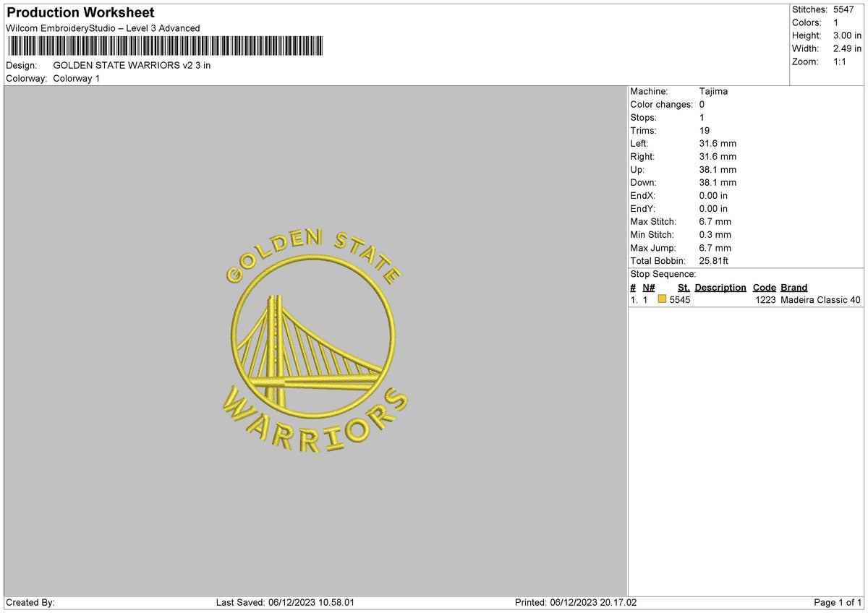Select the Left value 31.6 mm
868x613 pixels.
(718, 143)
